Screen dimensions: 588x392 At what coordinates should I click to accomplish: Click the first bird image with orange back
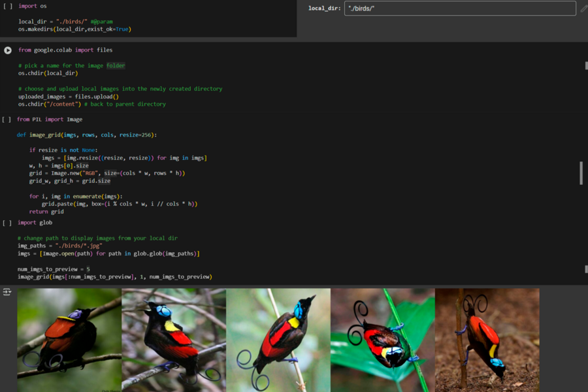tap(69, 340)
